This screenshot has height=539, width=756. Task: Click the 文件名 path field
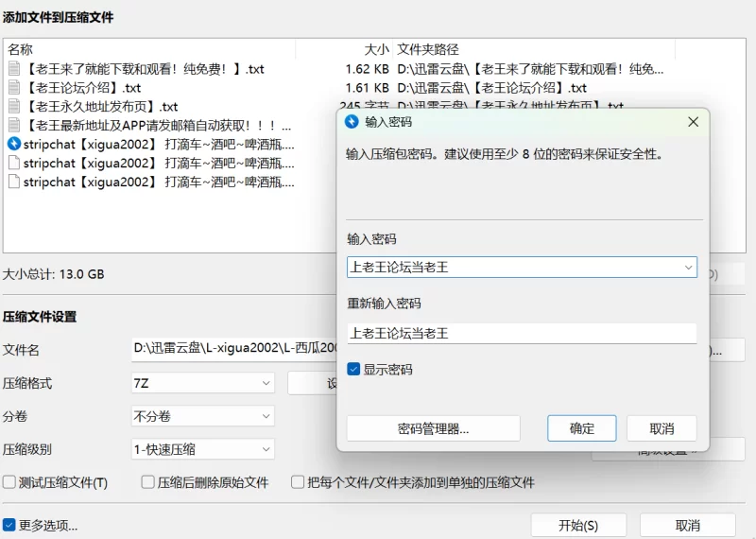(233, 348)
